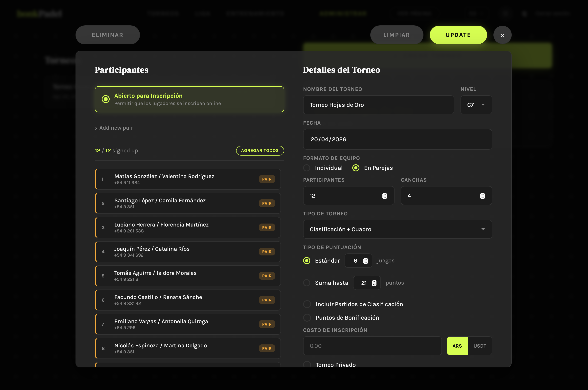The image size is (588, 390).
Task: Switch currency to USDT
Action: click(x=480, y=346)
